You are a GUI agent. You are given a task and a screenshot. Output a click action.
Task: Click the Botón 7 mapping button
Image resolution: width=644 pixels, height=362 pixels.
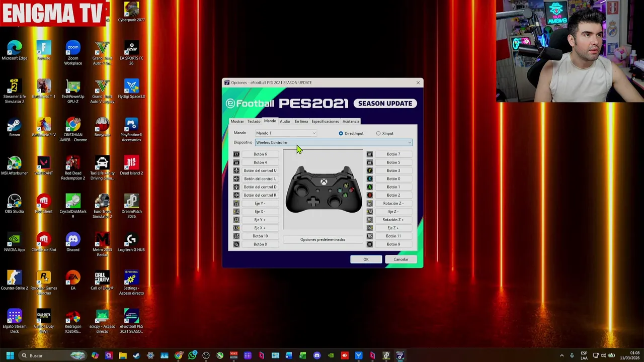[x=393, y=154]
